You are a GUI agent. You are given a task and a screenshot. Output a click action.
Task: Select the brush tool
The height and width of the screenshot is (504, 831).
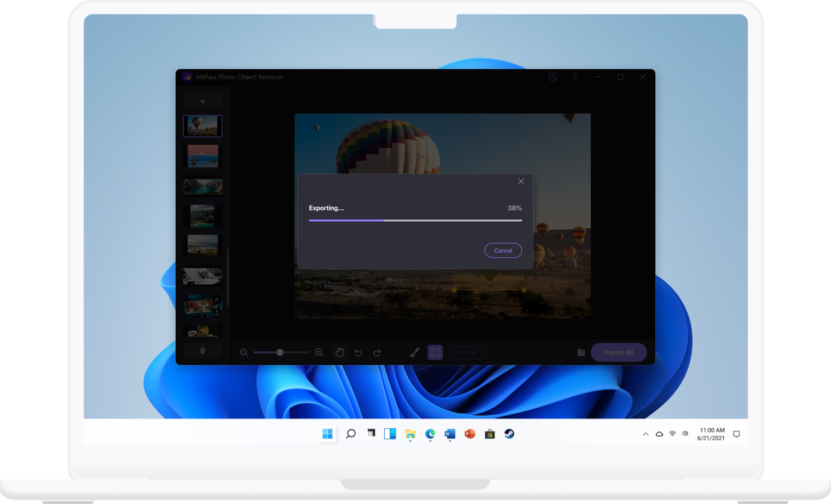[415, 352]
